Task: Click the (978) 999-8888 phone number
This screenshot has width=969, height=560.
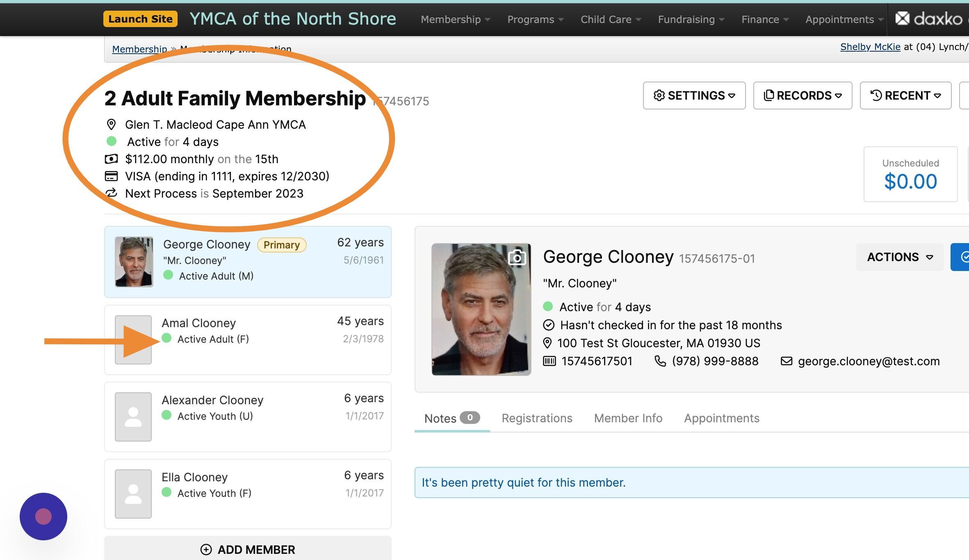Action: [x=715, y=361]
